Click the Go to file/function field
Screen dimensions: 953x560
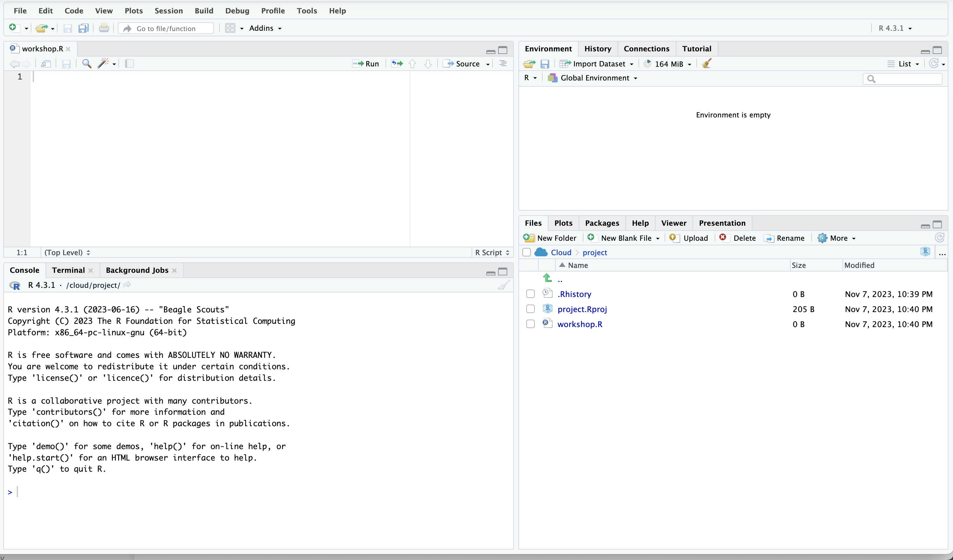[166, 28]
